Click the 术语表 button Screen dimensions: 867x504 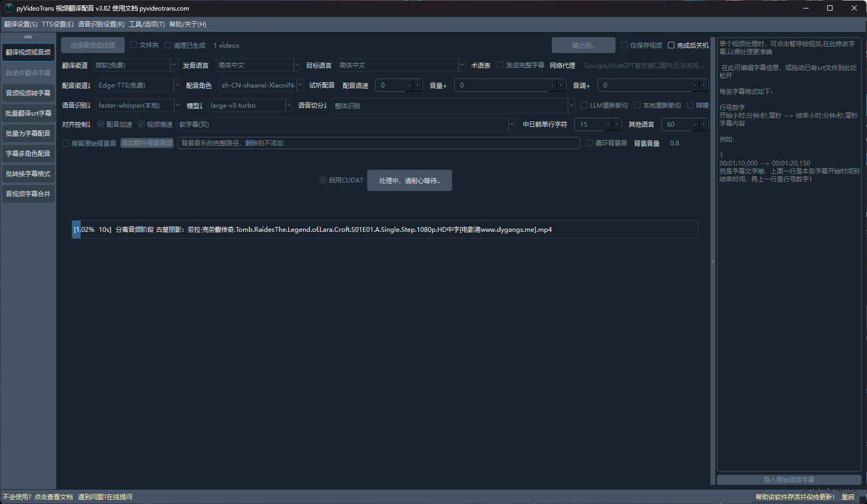click(x=481, y=65)
